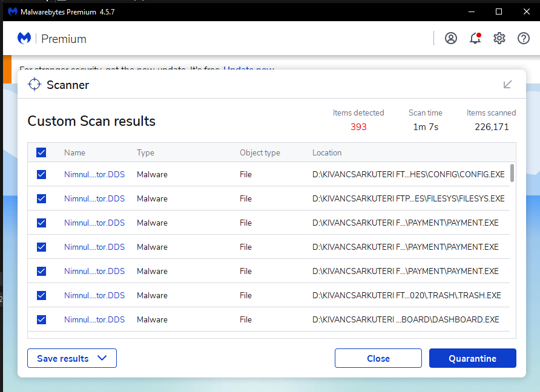The height and width of the screenshot is (392, 540).
Task: Open the Save results dropdown
Action: (x=72, y=358)
